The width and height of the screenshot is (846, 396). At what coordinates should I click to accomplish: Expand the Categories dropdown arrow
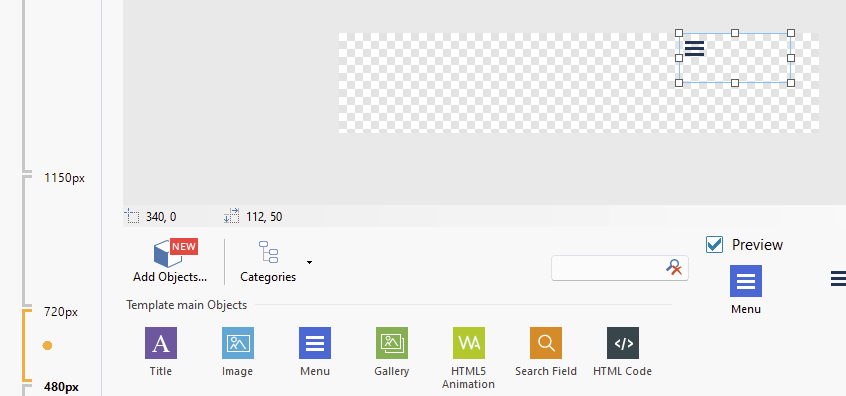[x=309, y=263]
